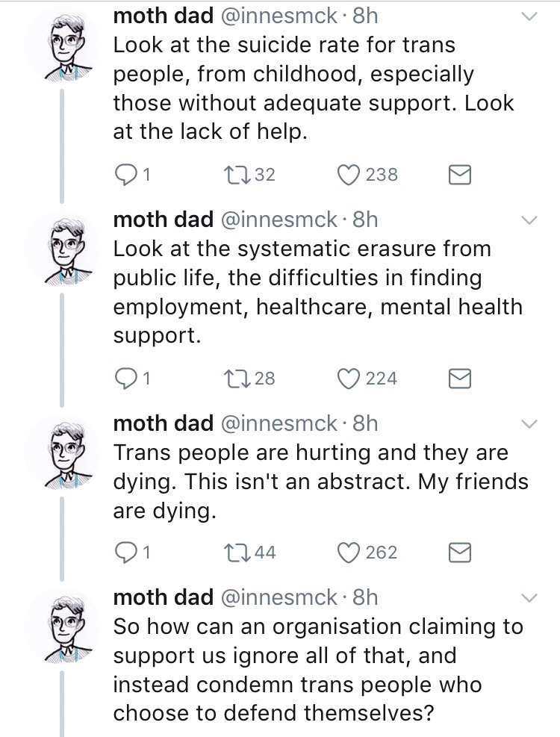This screenshot has width=560, height=737.
Task: Open moth dad profile from first tweet name
Action: tap(163, 15)
